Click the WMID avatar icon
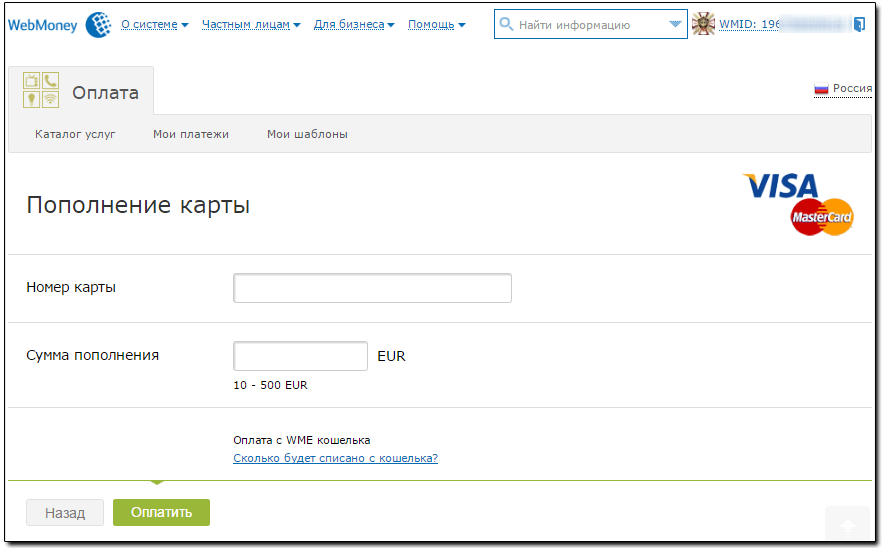 [x=703, y=24]
